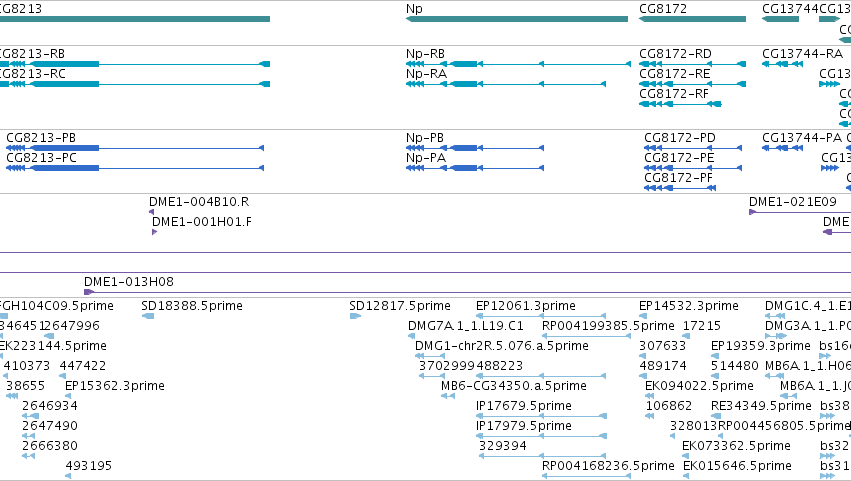
Task: Select protein Np-PA
Action: tap(475, 168)
